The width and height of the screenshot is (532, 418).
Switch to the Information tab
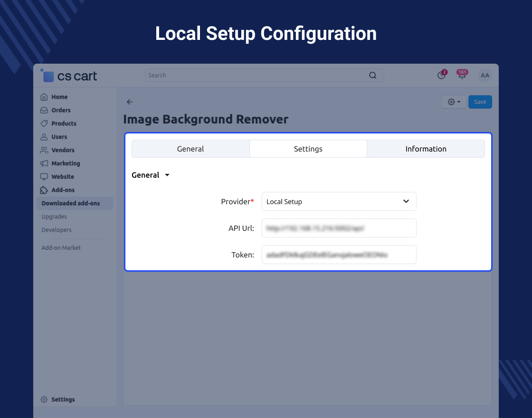pos(426,149)
